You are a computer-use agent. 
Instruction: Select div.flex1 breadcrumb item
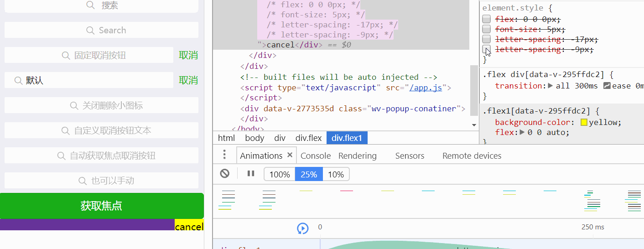[347, 138]
